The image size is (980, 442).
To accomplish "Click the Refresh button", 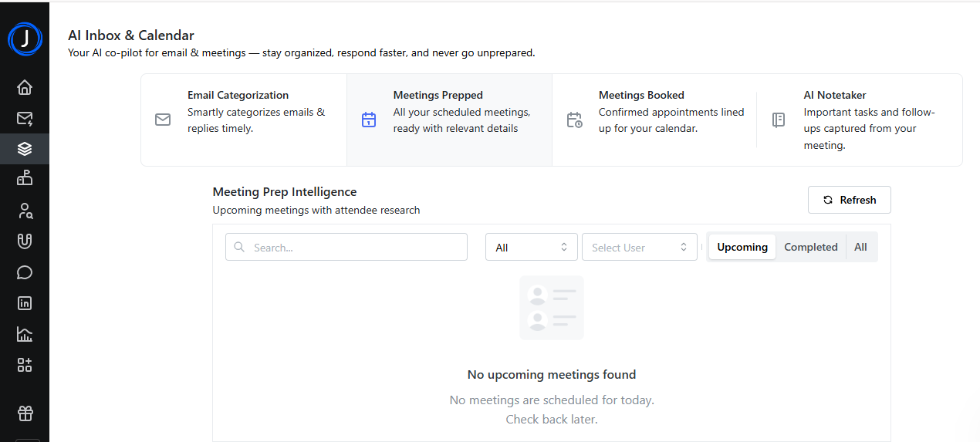I will (x=850, y=200).
